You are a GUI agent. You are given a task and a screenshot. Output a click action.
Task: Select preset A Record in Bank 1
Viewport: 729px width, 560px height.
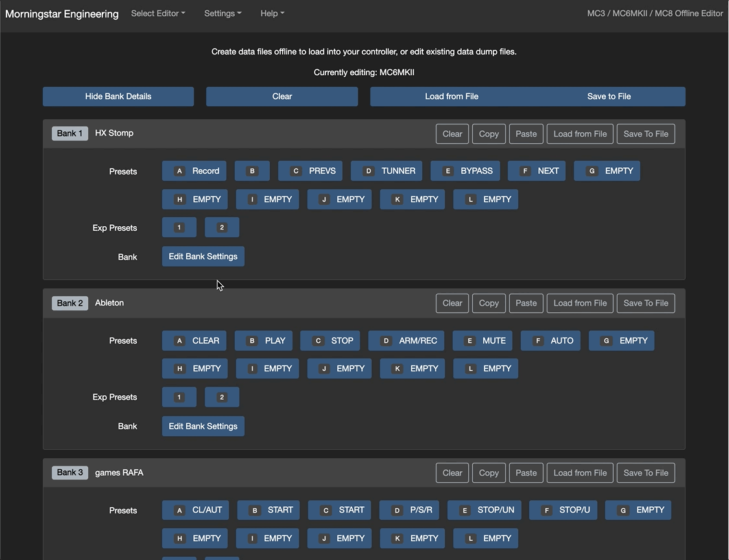click(194, 171)
